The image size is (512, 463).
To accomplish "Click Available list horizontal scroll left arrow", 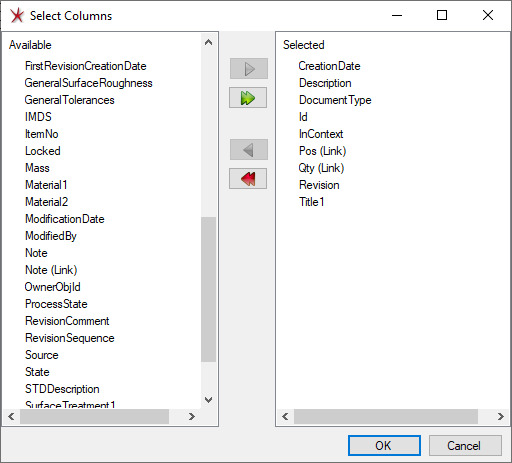I will tap(11, 416).
